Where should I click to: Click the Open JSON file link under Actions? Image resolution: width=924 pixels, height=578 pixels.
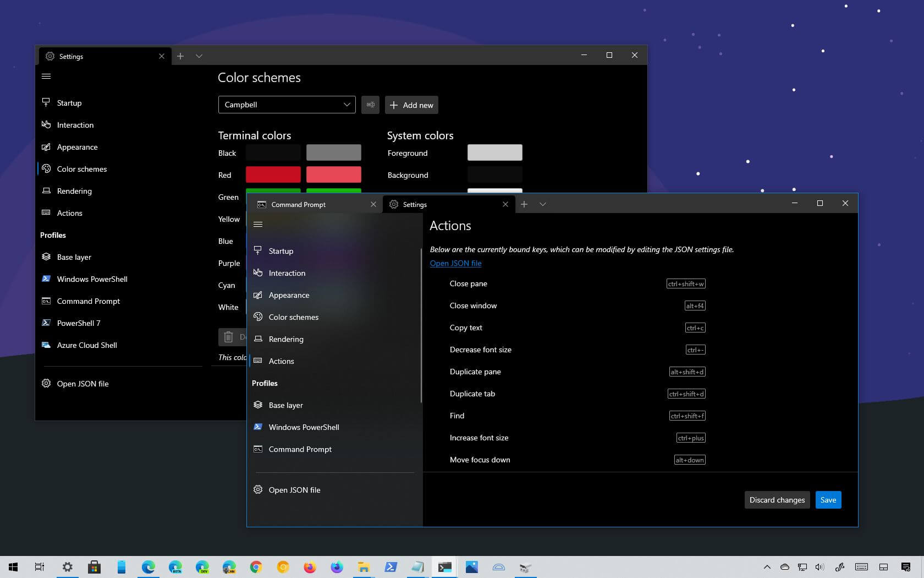(455, 263)
